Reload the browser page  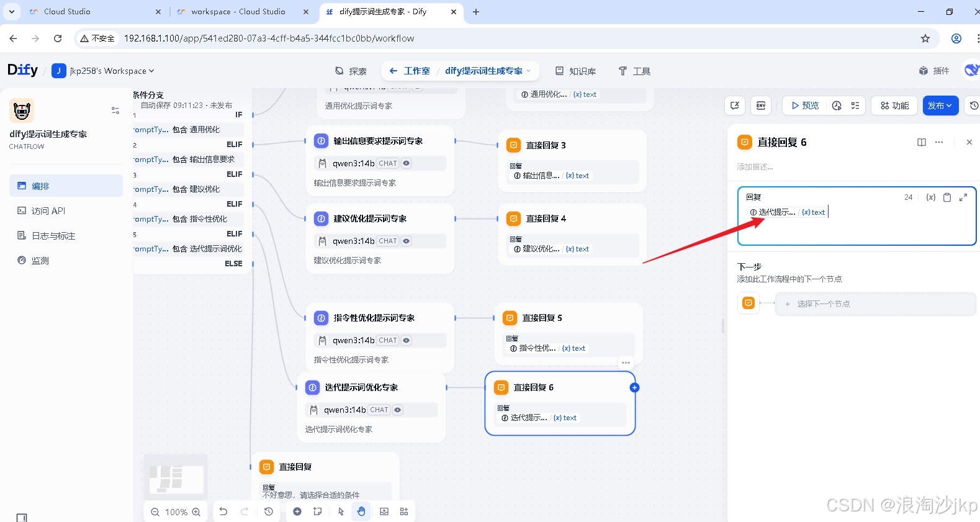(58, 38)
